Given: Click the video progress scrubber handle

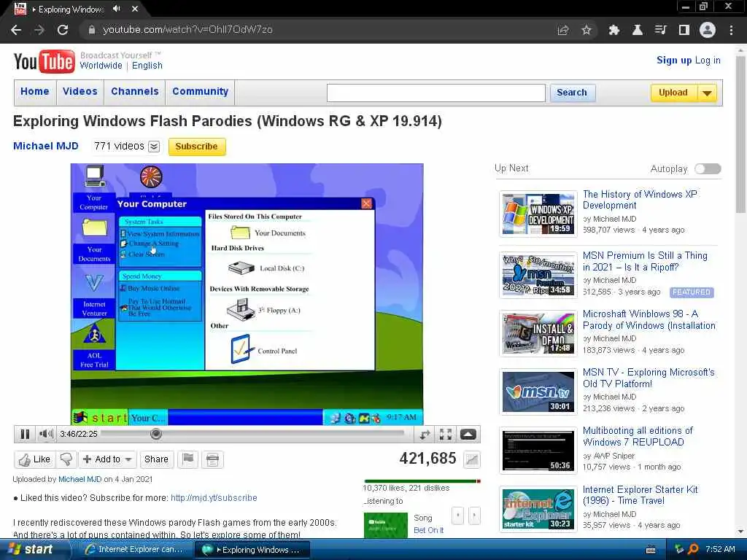Looking at the screenshot, I should (156, 434).
